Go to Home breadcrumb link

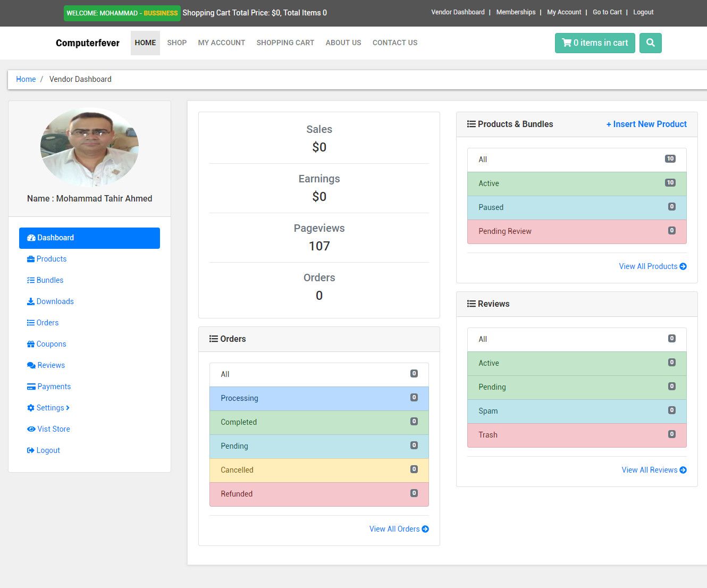26,79
